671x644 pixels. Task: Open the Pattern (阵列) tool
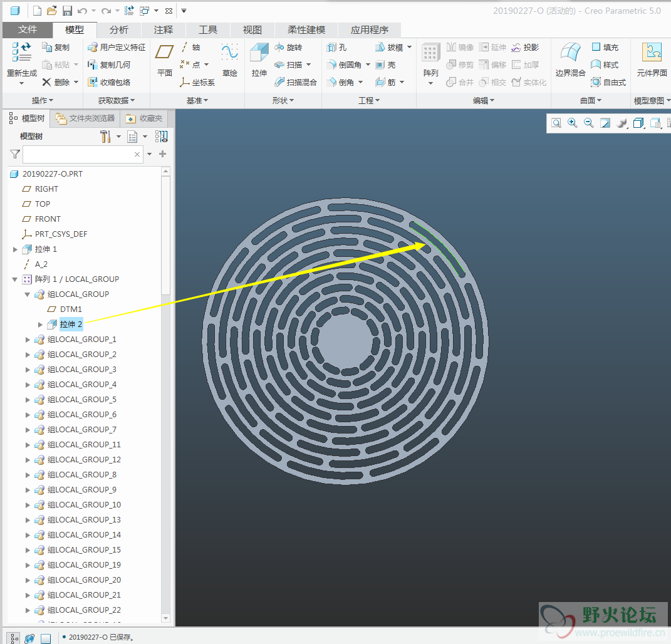pos(431,60)
